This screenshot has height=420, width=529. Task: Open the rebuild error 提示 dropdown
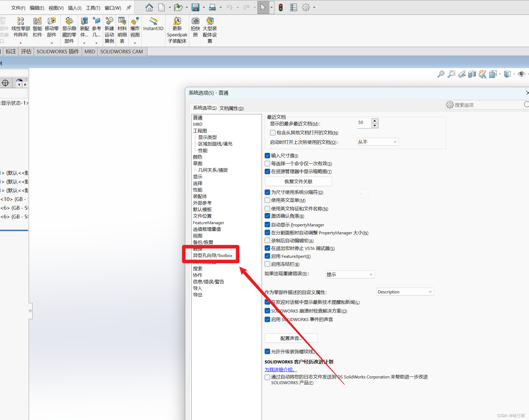coord(350,274)
